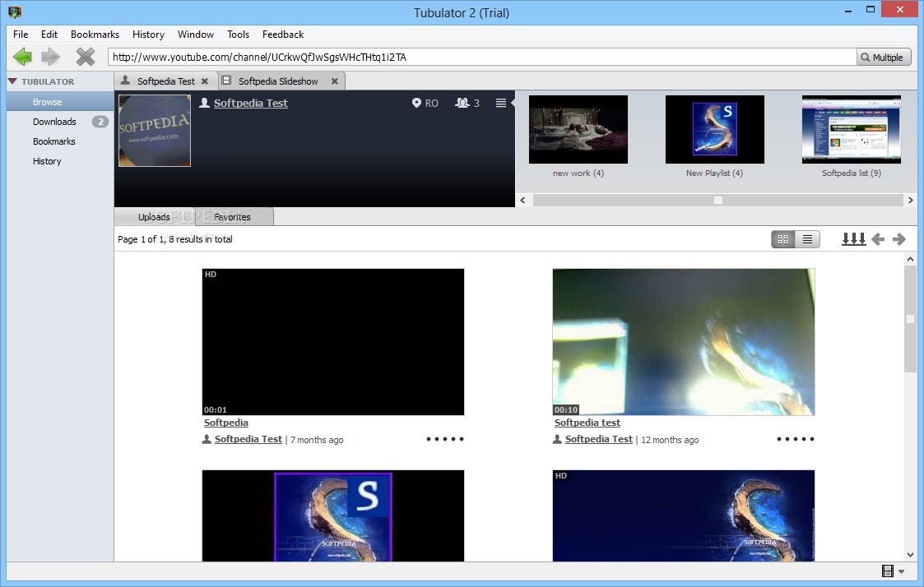The height and width of the screenshot is (587, 924).
Task: Switch to the Favorites tab
Action: 232,217
